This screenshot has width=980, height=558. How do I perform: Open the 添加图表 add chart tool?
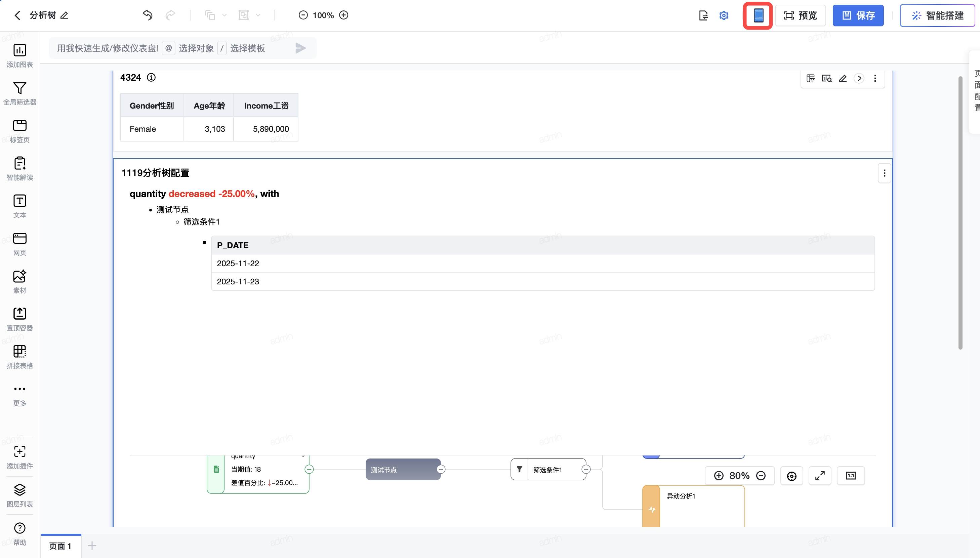tap(19, 55)
